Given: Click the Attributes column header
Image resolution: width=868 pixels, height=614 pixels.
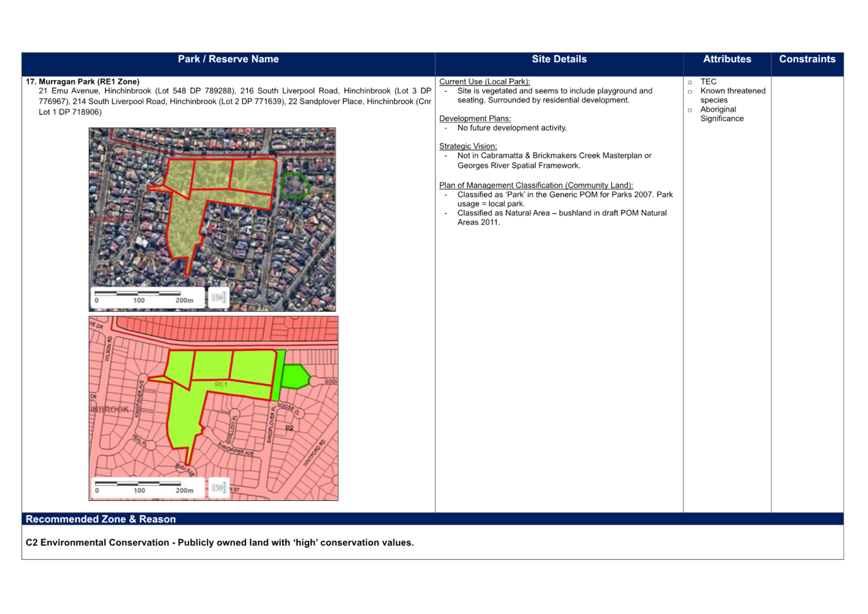Looking at the screenshot, I should (x=727, y=59).
